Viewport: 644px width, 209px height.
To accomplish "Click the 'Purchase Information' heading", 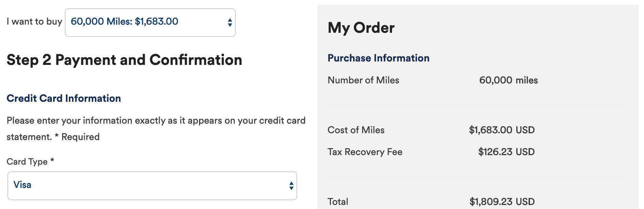I will (x=378, y=58).
